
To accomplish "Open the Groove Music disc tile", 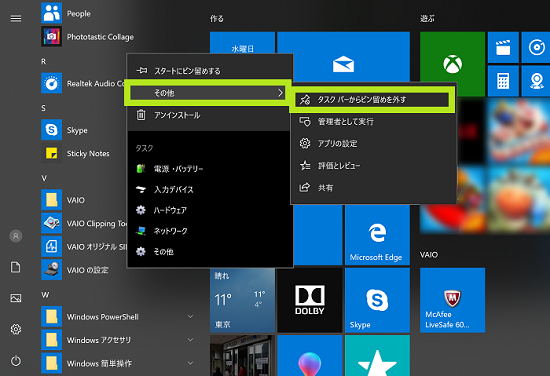I will coord(536,47).
